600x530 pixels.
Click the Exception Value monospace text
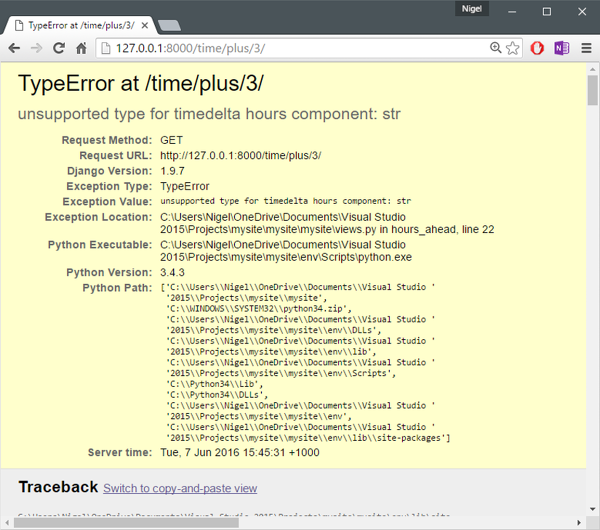[x=285, y=201]
